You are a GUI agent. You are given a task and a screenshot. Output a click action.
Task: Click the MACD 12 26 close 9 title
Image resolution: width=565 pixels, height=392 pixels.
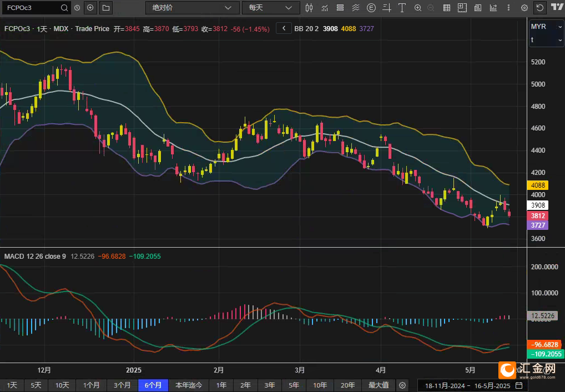point(35,257)
